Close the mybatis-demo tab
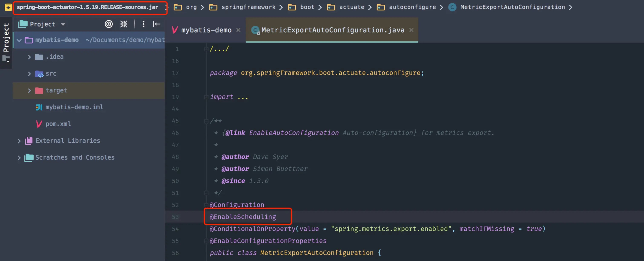The width and height of the screenshot is (644, 261). point(238,30)
